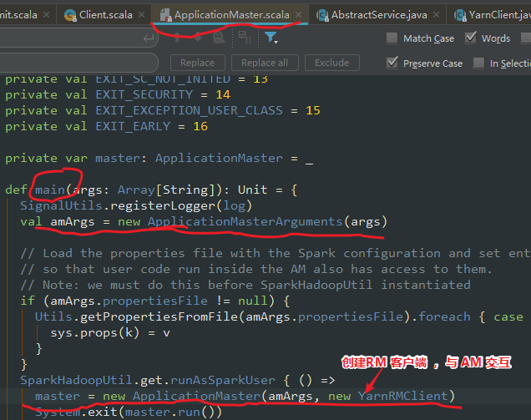Close the AbstractService.java tab

(436, 15)
